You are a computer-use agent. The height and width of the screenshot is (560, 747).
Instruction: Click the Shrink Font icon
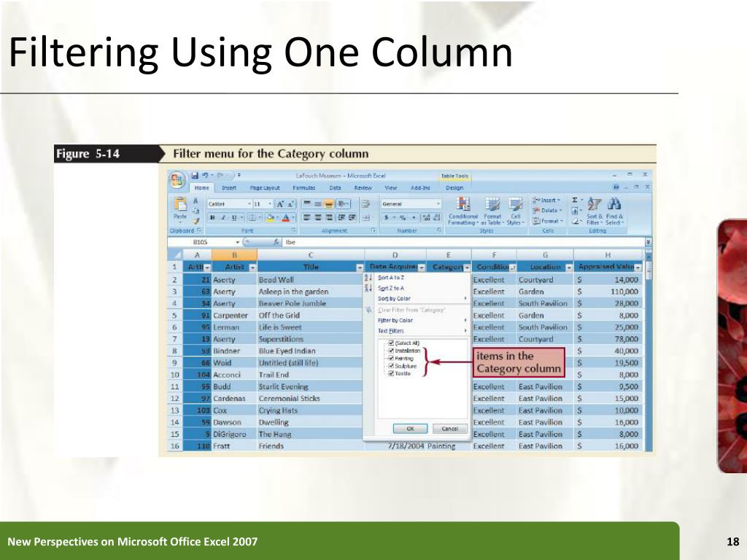290,204
